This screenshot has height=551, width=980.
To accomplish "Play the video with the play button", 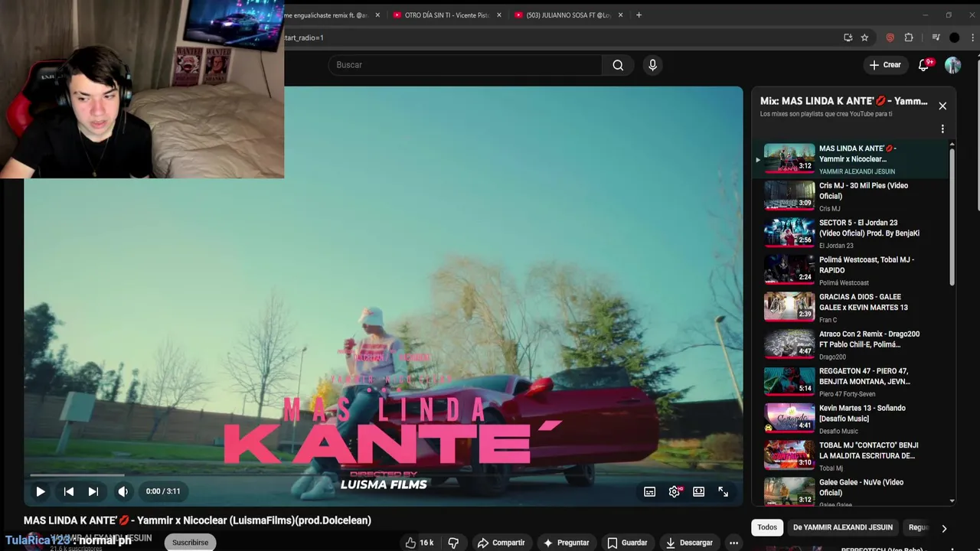I will (40, 491).
